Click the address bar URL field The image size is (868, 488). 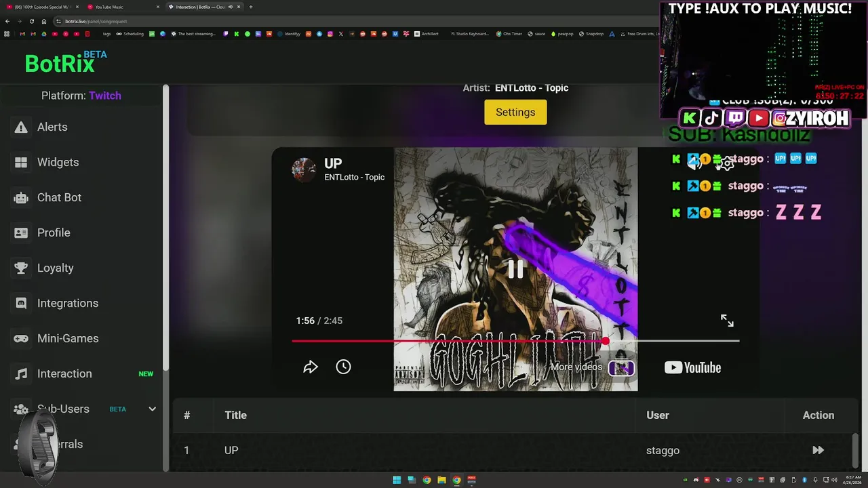[353, 21]
